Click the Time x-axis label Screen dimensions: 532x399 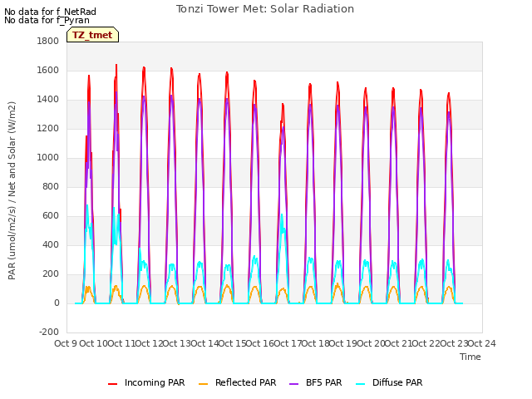pos(470,357)
